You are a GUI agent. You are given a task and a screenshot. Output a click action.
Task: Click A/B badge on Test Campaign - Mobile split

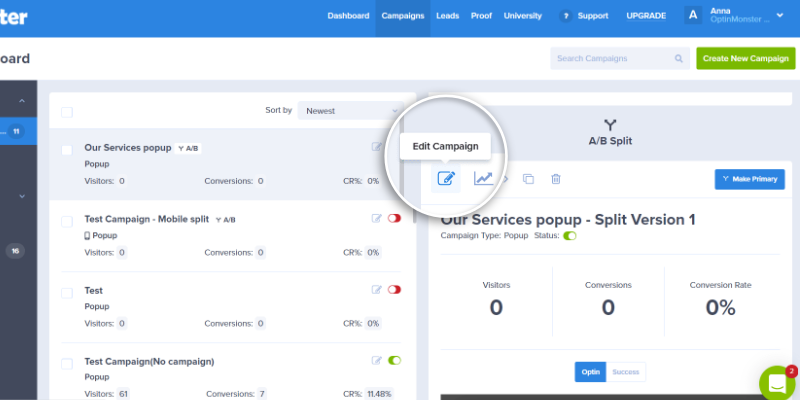[226, 220]
